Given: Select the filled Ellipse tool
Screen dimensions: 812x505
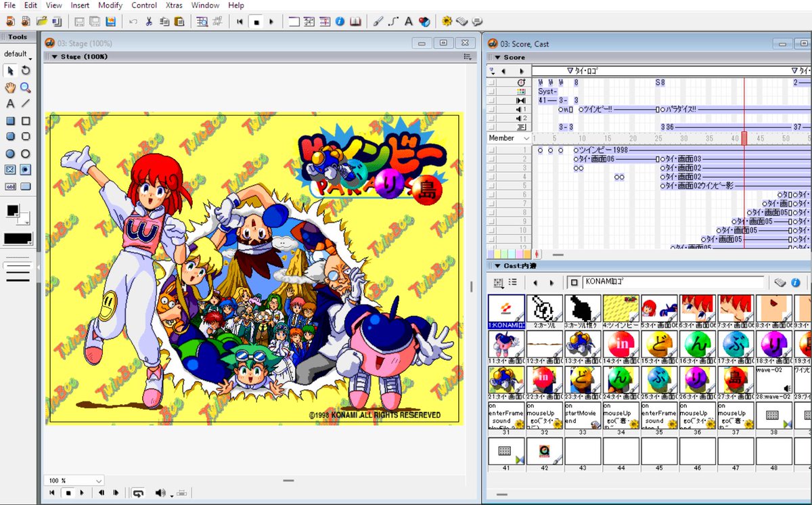Looking at the screenshot, I should point(10,153).
